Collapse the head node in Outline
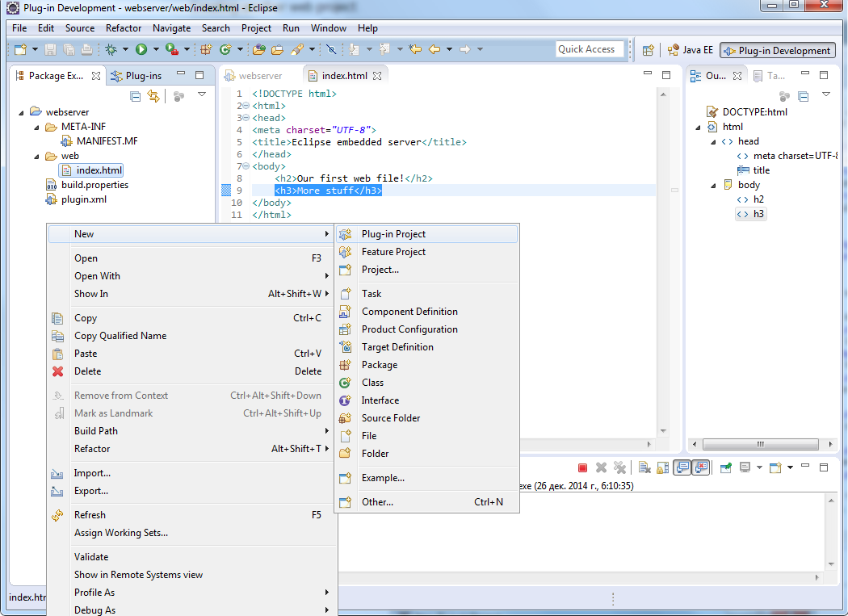 (x=713, y=142)
